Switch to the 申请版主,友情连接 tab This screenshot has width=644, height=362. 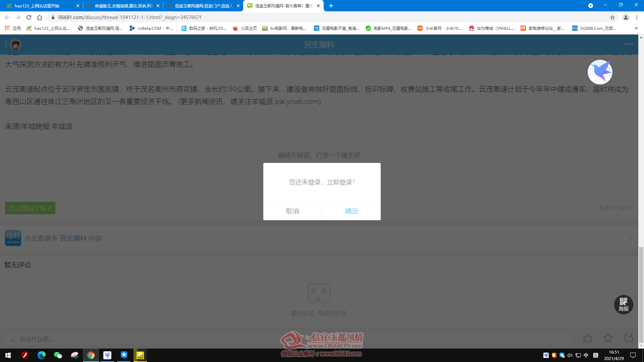tap(123, 6)
